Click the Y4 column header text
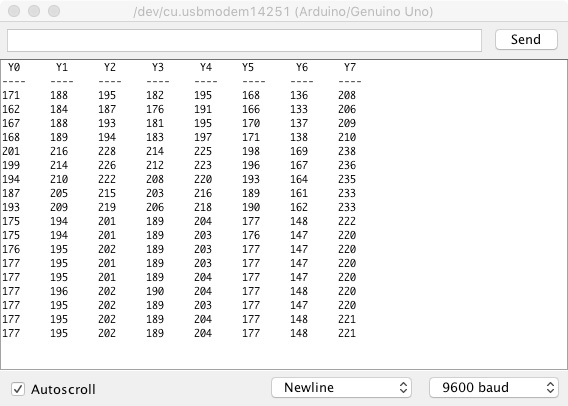The height and width of the screenshot is (406, 568). 206,67
